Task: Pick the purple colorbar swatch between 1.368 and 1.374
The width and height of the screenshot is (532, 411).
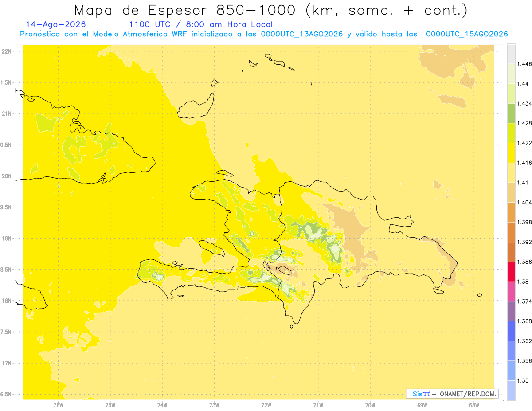Action: coord(511,311)
